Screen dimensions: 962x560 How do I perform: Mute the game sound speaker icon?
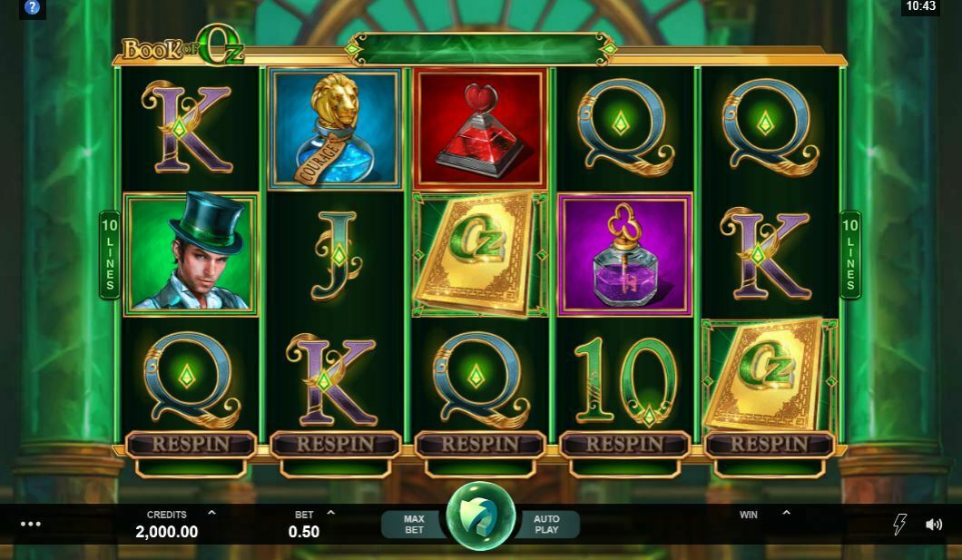(933, 524)
